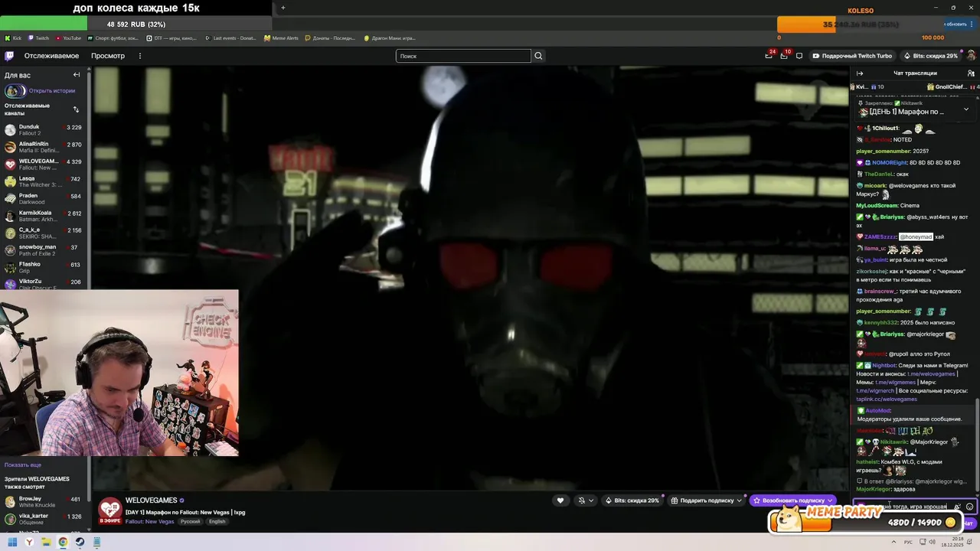Click 'Bits: скидка 29%' below the stream
The image size is (980, 551).
(x=632, y=500)
